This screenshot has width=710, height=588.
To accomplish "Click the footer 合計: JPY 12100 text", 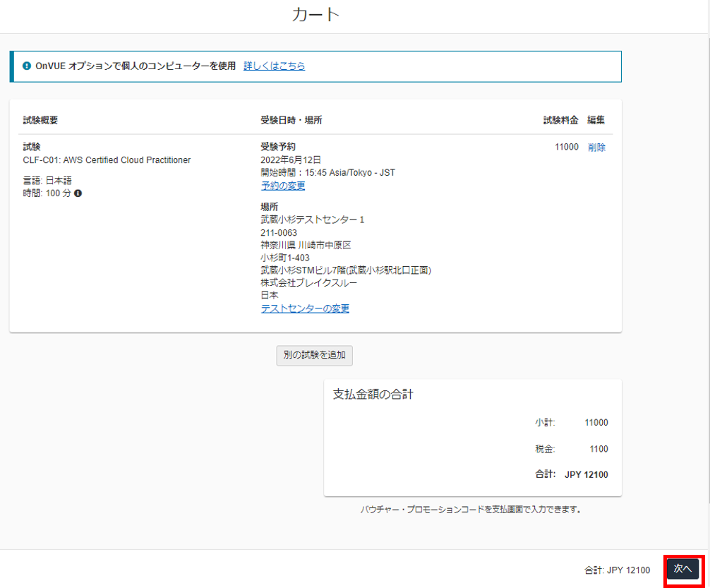I will coord(617,570).
